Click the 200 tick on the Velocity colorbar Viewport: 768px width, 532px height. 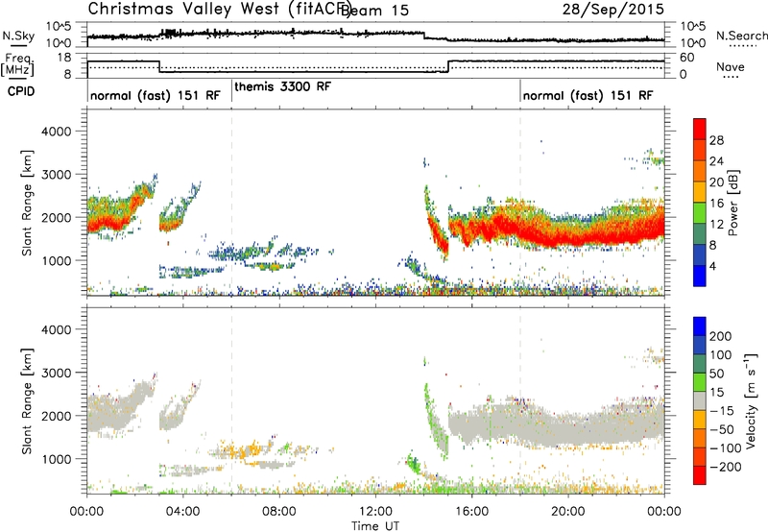click(x=721, y=336)
